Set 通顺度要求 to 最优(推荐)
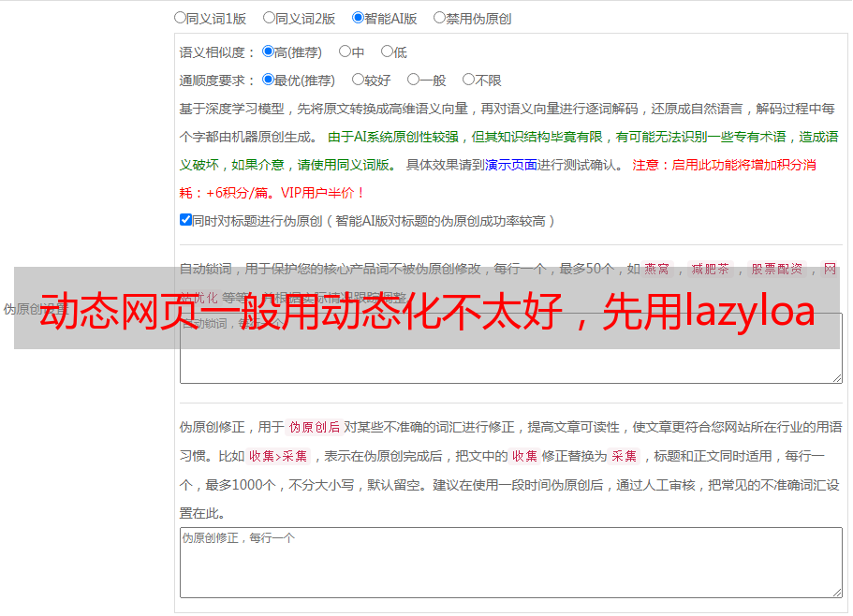 coord(268,80)
